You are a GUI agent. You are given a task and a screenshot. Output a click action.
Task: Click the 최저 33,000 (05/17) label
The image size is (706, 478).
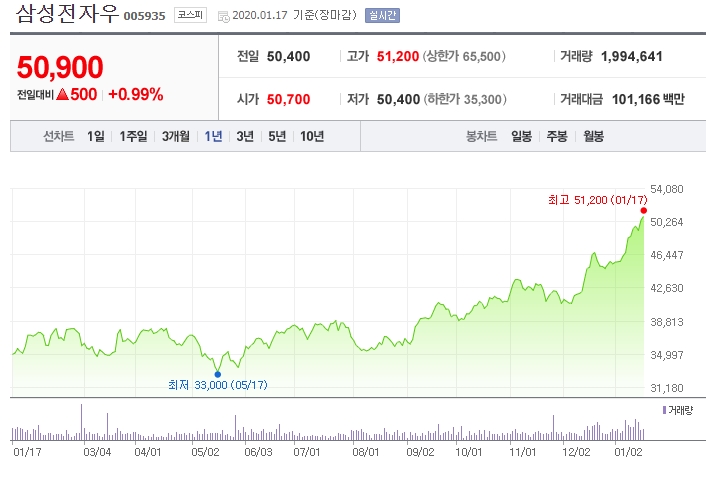click(x=218, y=385)
